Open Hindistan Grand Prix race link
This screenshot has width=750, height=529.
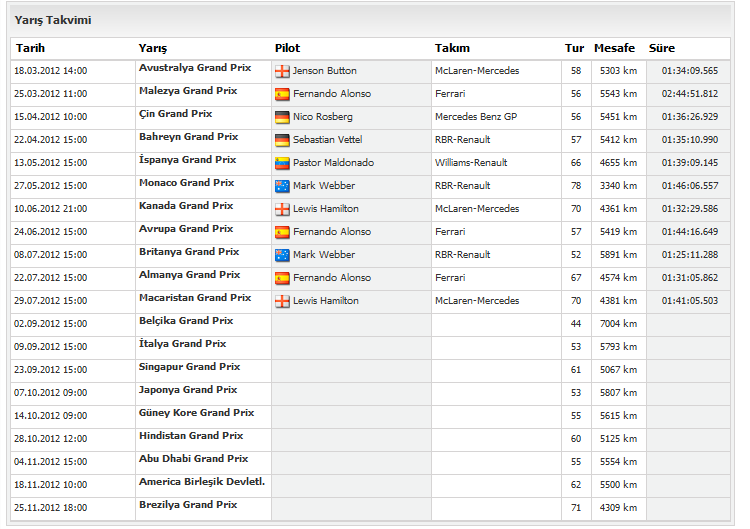[191, 435]
